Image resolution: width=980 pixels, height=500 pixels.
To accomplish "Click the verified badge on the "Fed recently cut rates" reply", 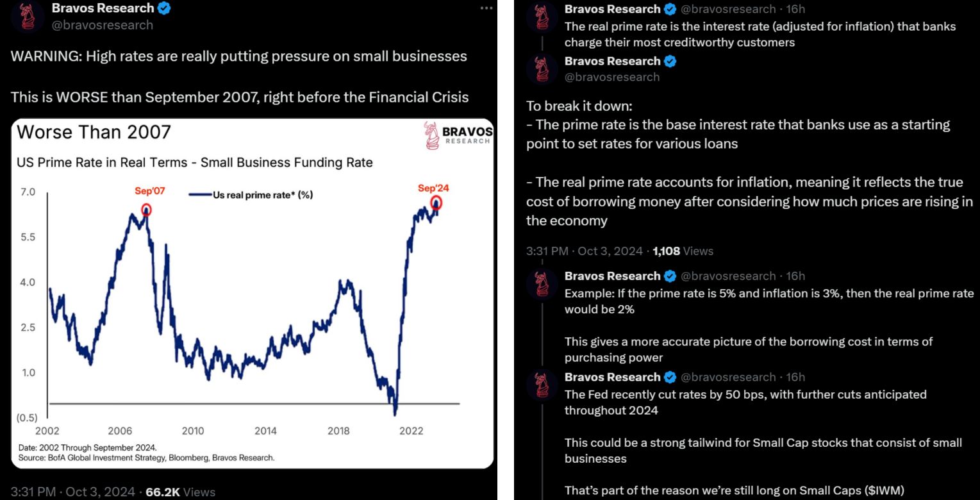I will coord(671,377).
